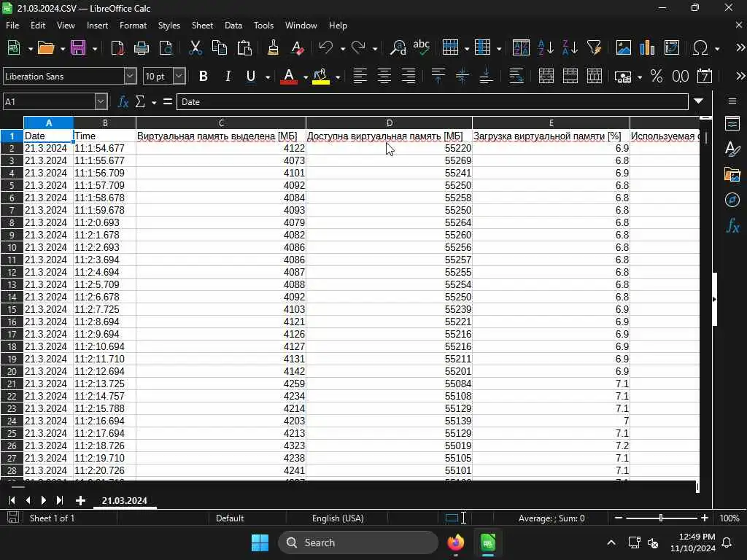Insert Image icon in toolbar

[623, 47]
